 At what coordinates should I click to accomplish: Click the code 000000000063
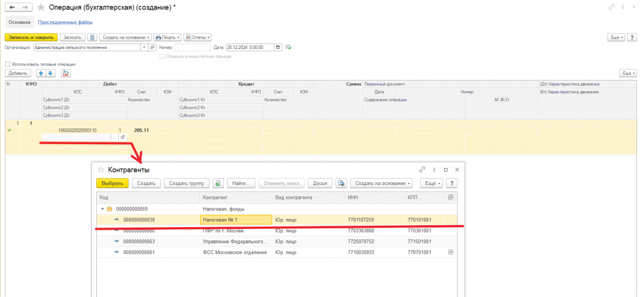click(139, 242)
